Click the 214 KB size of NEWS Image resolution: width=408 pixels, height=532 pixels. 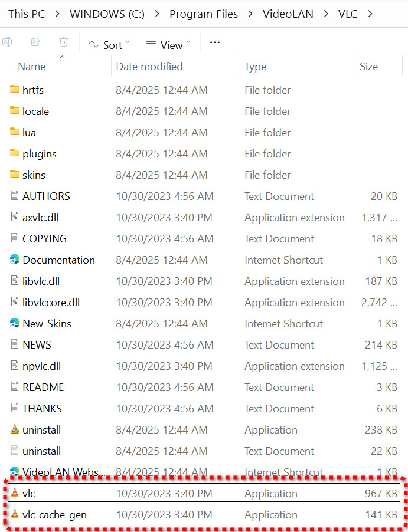pos(381,344)
